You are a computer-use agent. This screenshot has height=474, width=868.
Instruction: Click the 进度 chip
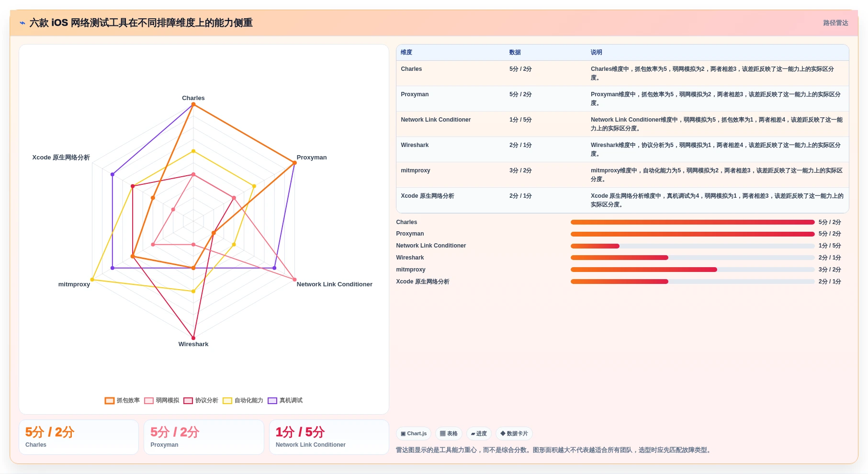pos(479,434)
